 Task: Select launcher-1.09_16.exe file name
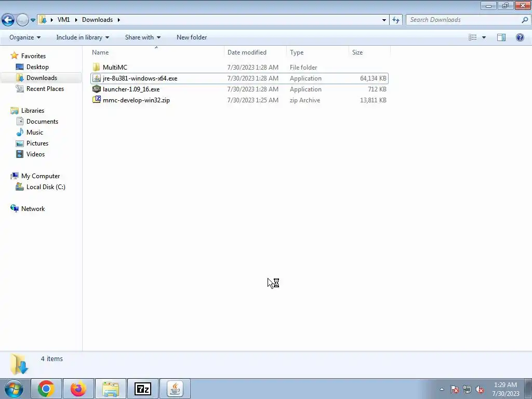tap(131, 89)
